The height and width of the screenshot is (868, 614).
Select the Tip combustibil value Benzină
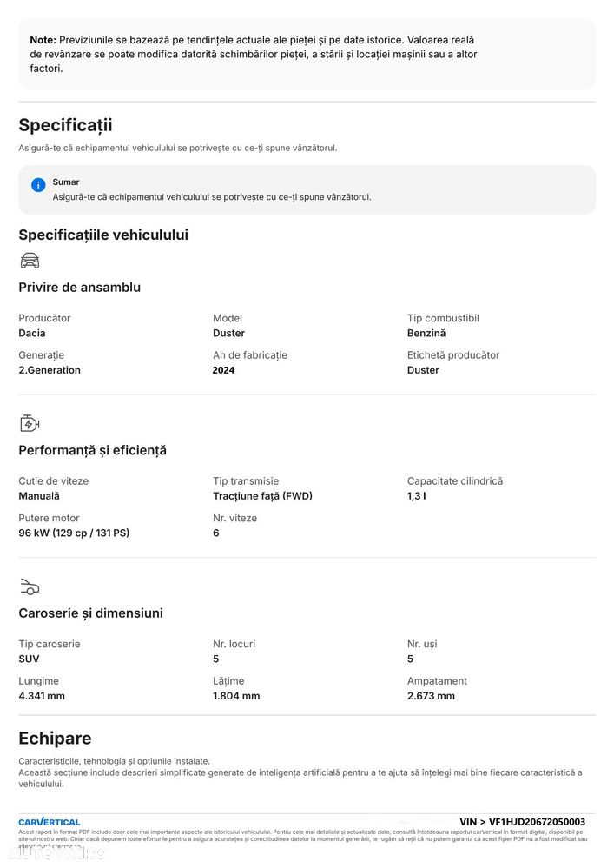coord(426,333)
